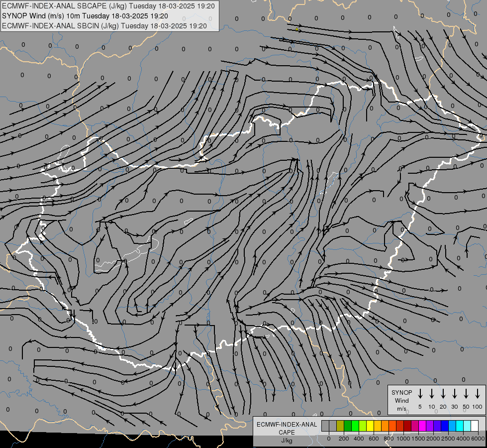Select the white CAPE legend swatch
Image resolution: width=487 pixels, height=448 pixels.
point(475,426)
